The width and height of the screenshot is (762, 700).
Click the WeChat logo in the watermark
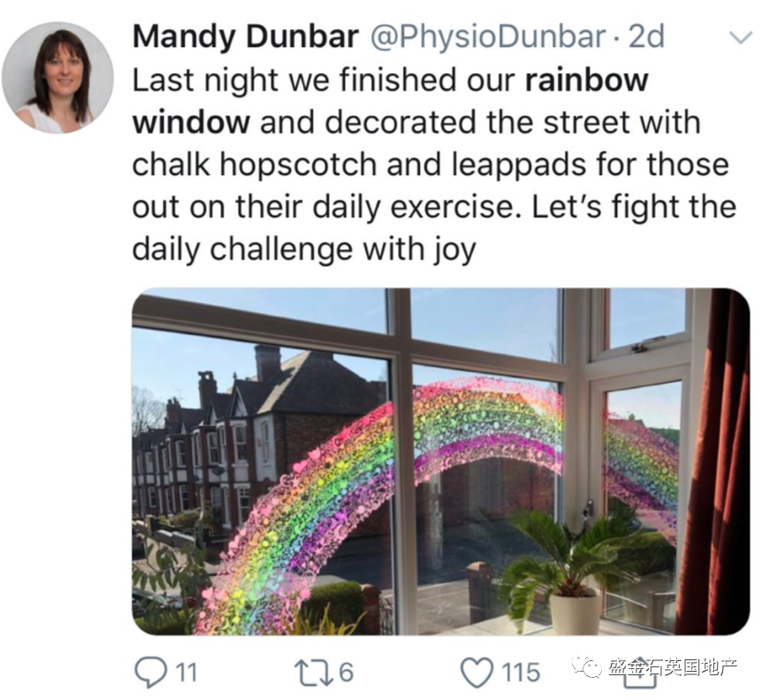[587, 669]
